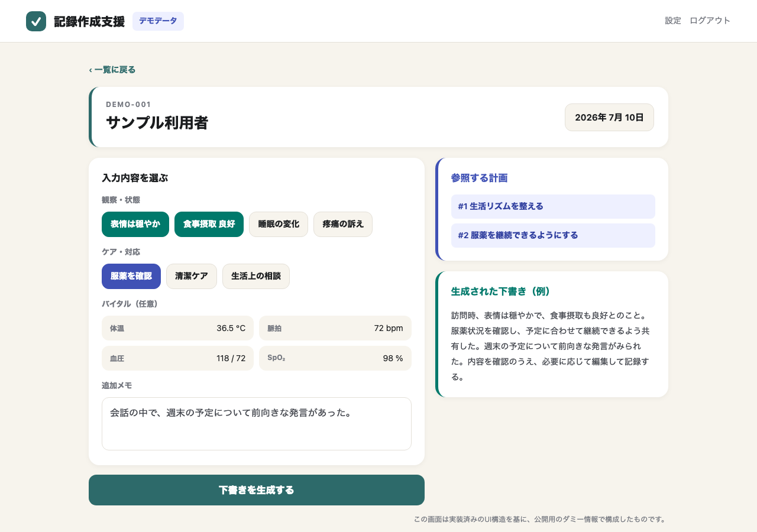
Task: Toggle the 服薬を確認 care chip
Action: coord(131,276)
